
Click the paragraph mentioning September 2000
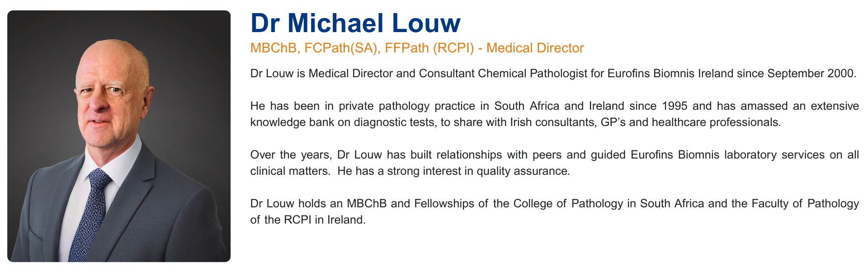click(x=553, y=73)
